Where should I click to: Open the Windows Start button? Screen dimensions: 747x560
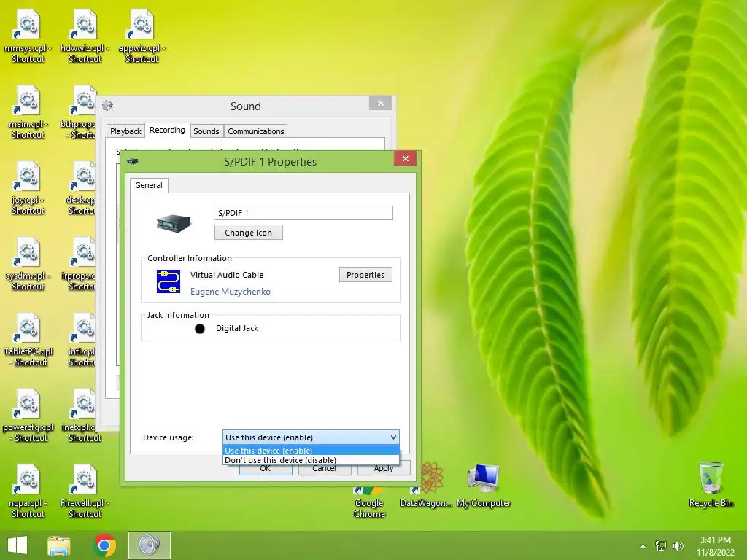(18, 545)
